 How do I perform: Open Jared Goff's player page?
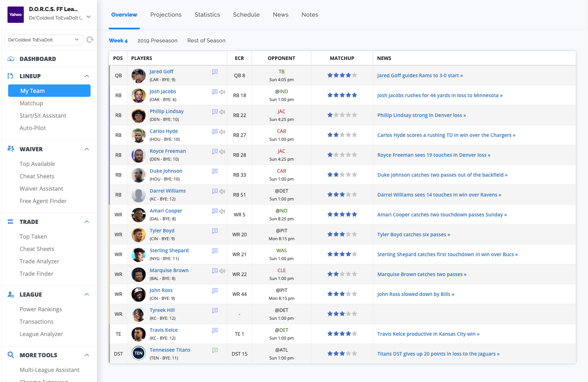[x=162, y=72]
